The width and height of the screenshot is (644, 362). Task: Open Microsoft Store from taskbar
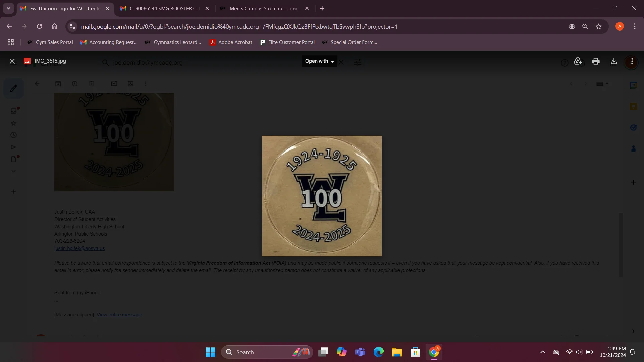pos(416,352)
